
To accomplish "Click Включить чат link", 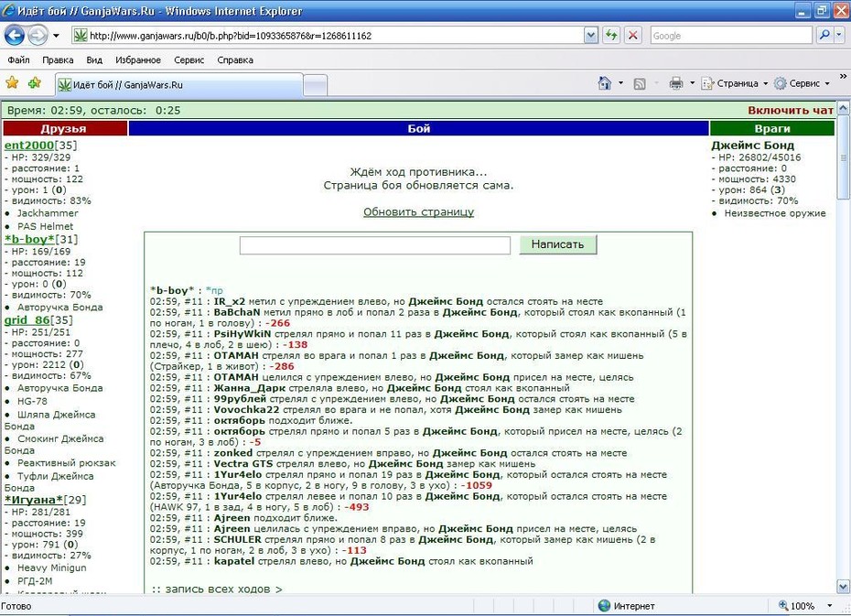I will point(791,110).
